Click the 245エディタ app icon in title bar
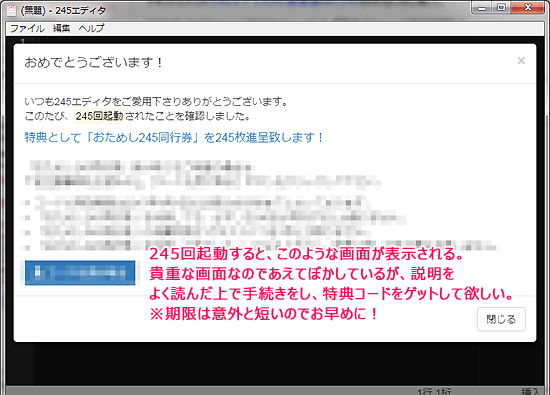This screenshot has height=395, width=550. tap(12, 10)
